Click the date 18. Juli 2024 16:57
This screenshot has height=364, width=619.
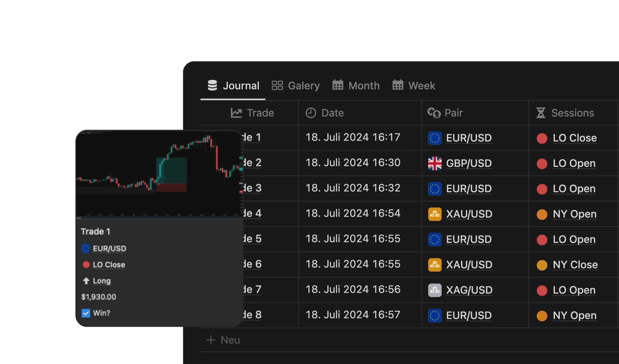(353, 315)
